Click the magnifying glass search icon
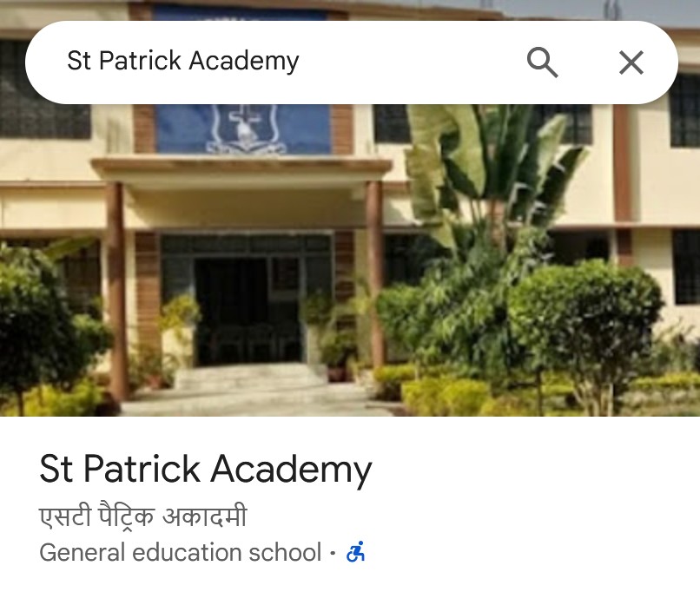The image size is (700, 592). 543,62
